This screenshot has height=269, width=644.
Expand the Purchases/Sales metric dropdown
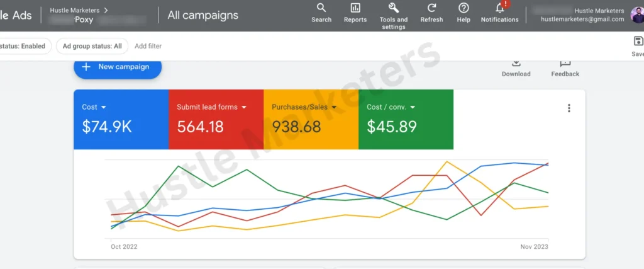click(x=333, y=107)
